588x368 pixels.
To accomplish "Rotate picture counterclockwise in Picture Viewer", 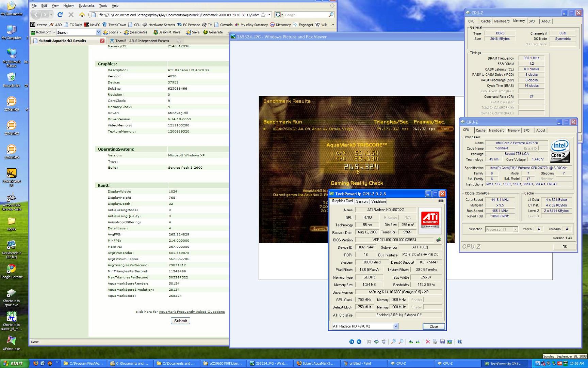I will pos(418,342).
